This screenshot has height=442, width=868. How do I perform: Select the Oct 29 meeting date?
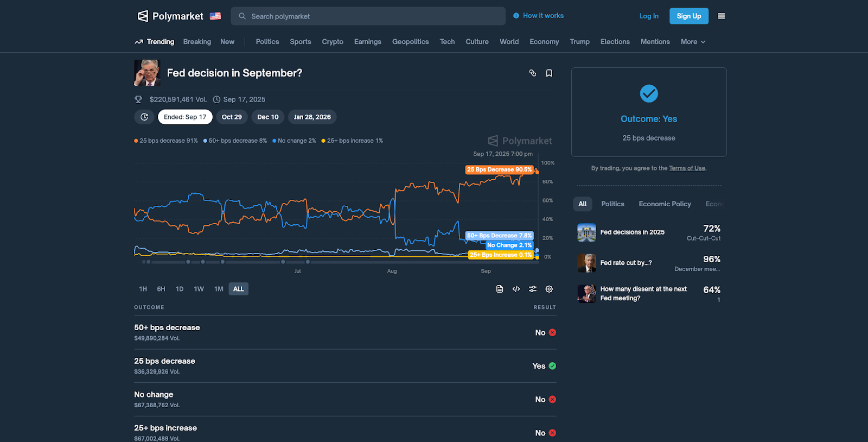[232, 117]
